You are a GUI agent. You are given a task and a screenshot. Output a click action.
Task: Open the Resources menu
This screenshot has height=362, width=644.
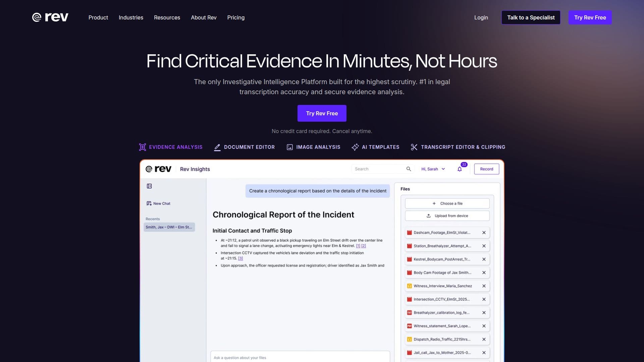click(167, 17)
